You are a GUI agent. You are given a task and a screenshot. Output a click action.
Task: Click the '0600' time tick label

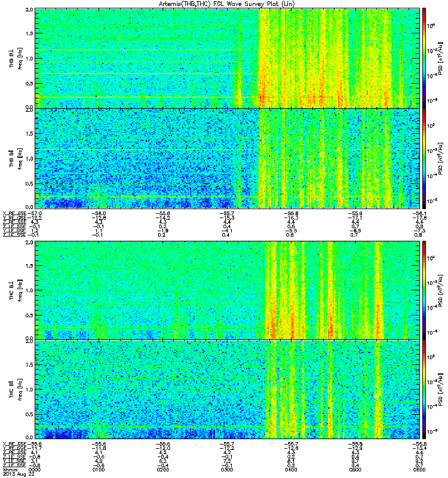[419, 470]
